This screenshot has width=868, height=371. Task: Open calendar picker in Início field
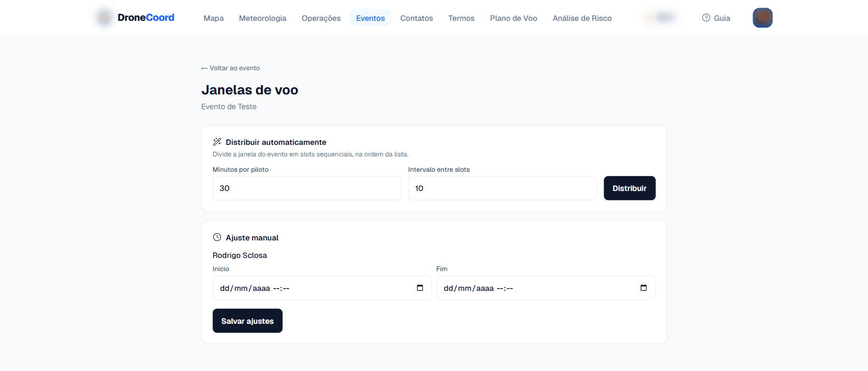tap(420, 288)
